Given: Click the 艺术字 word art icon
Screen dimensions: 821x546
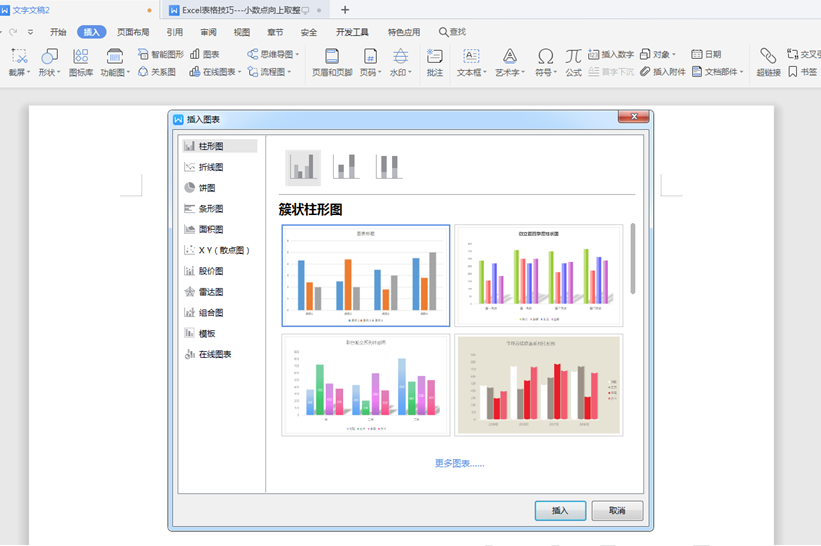Looking at the screenshot, I should 509,55.
